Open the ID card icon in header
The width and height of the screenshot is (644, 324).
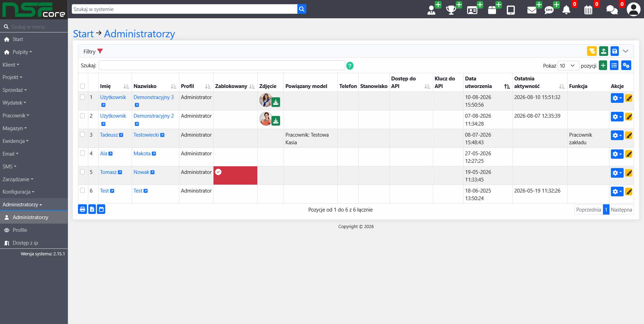(472, 10)
